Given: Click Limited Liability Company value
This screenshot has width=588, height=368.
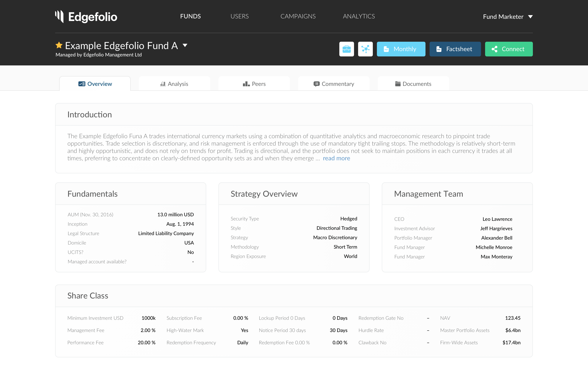Looking at the screenshot, I should click(x=166, y=233).
